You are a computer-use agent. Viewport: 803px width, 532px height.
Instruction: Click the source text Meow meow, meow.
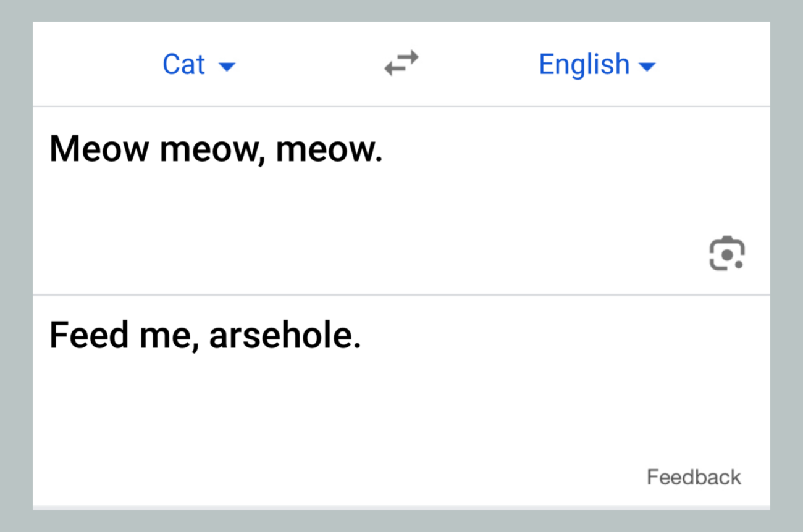216,148
